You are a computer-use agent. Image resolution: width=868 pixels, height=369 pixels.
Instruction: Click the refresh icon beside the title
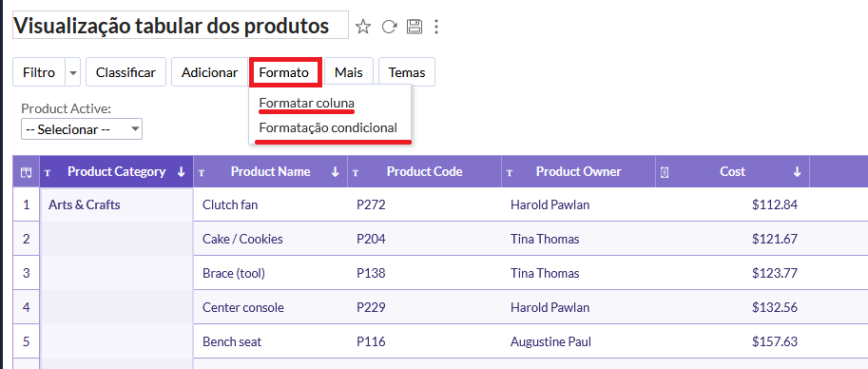(x=390, y=26)
